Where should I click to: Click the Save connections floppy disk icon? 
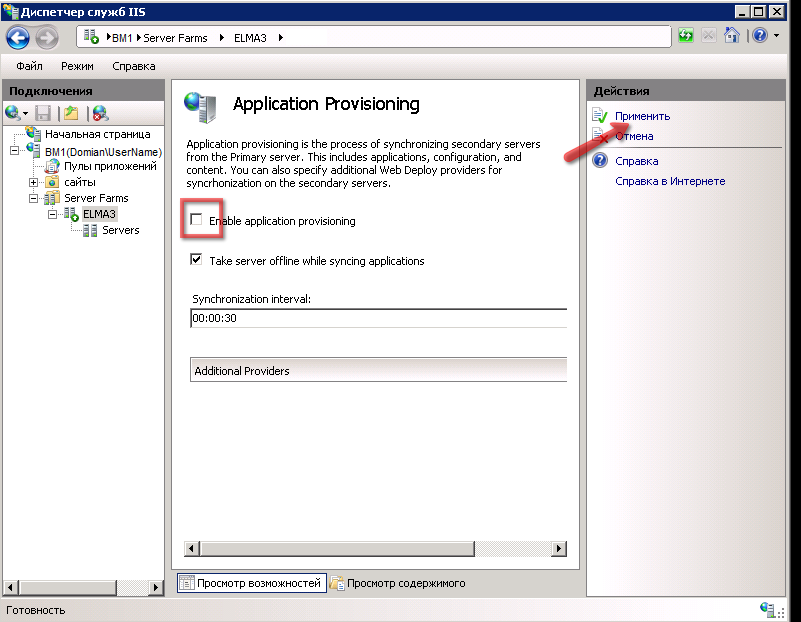(x=43, y=113)
